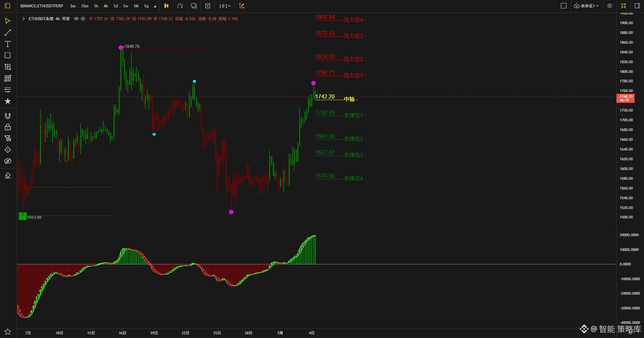Toggle the right sidebar panel icon

(x=637, y=6)
